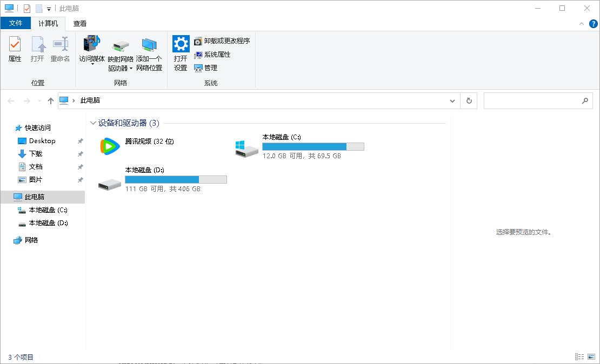The image size is (600, 364).
Task: Click the 重命名 (Rename) icon
Action: (x=60, y=49)
